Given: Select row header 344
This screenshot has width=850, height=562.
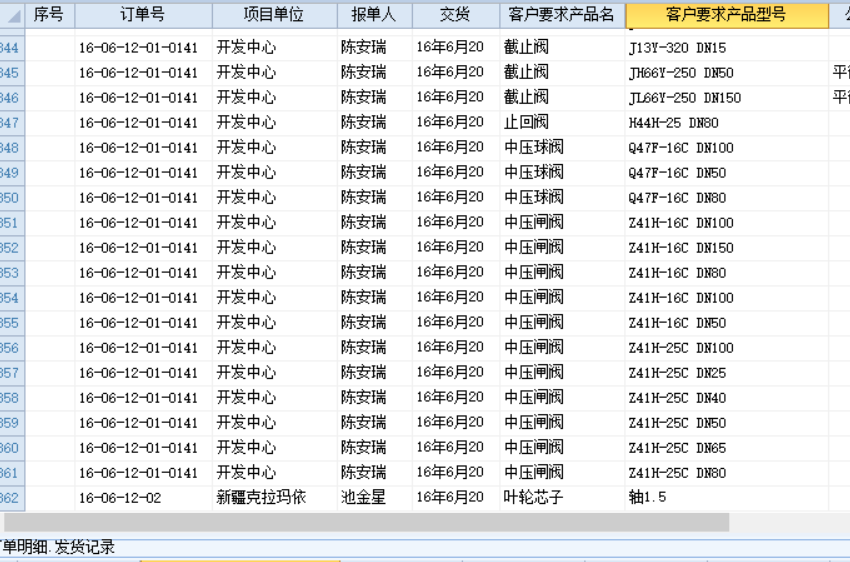Looking at the screenshot, I should [12, 48].
